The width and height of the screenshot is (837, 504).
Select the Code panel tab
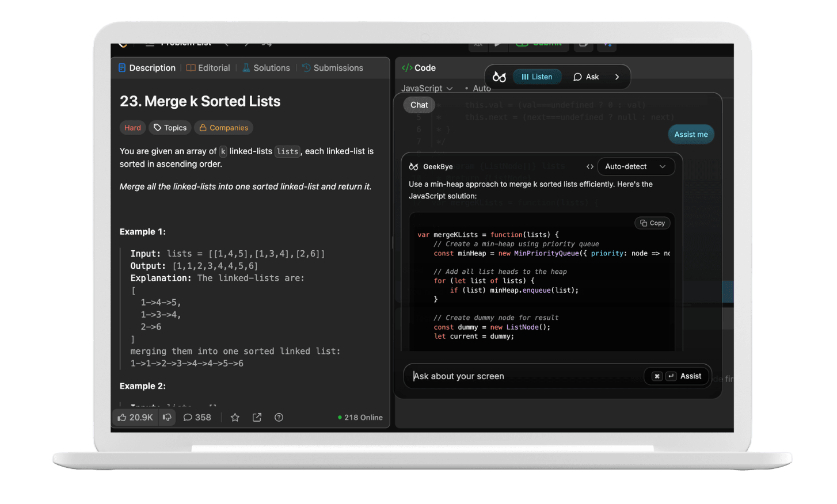coord(419,68)
